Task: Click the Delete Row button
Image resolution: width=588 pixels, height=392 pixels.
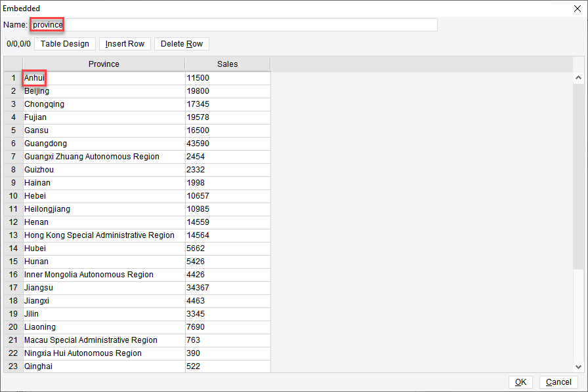Action: (x=182, y=44)
